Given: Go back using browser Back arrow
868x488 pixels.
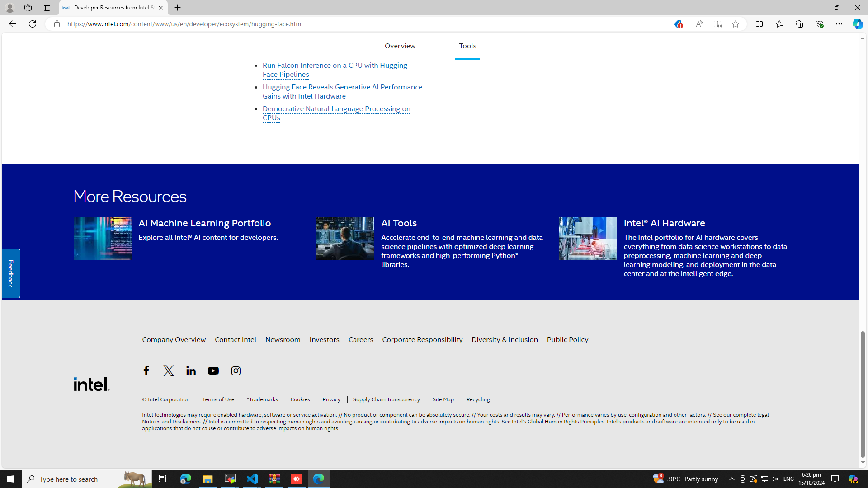Looking at the screenshot, I should [x=12, y=24].
